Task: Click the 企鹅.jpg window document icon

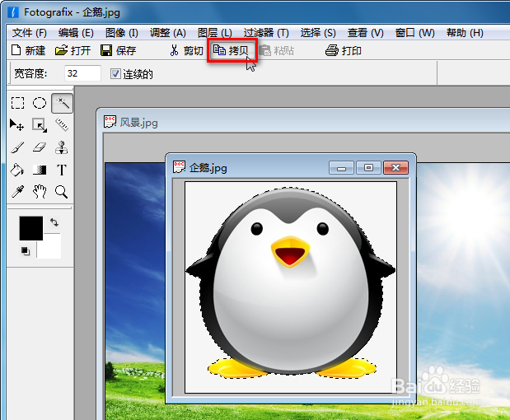Action: 179,167
